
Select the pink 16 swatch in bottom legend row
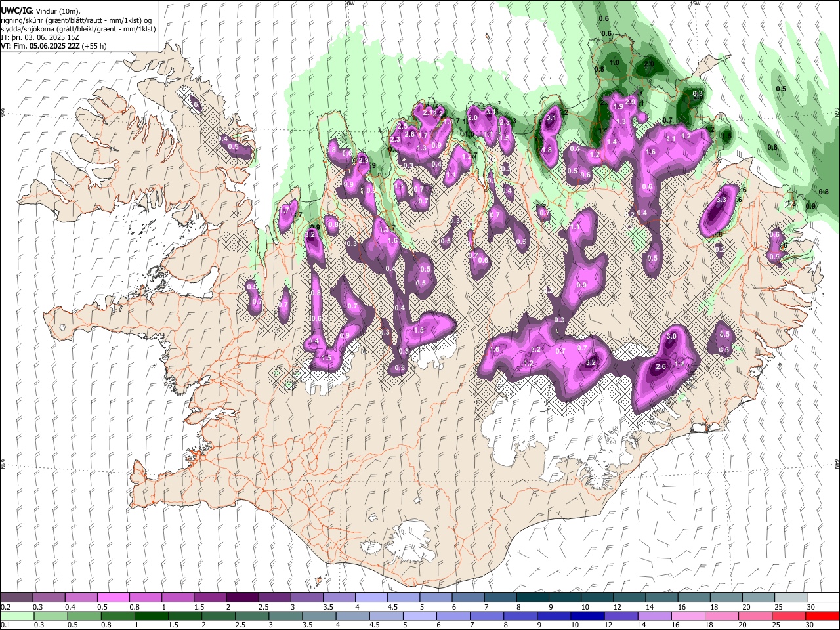coord(687,616)
